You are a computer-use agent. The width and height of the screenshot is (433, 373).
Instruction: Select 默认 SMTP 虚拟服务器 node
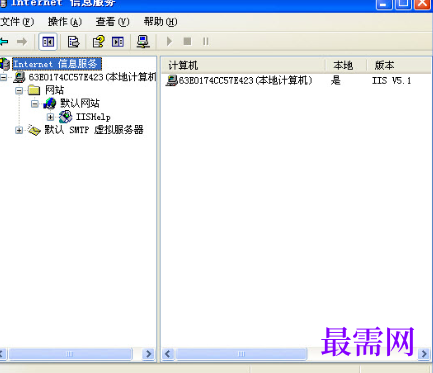pos(94,130)
